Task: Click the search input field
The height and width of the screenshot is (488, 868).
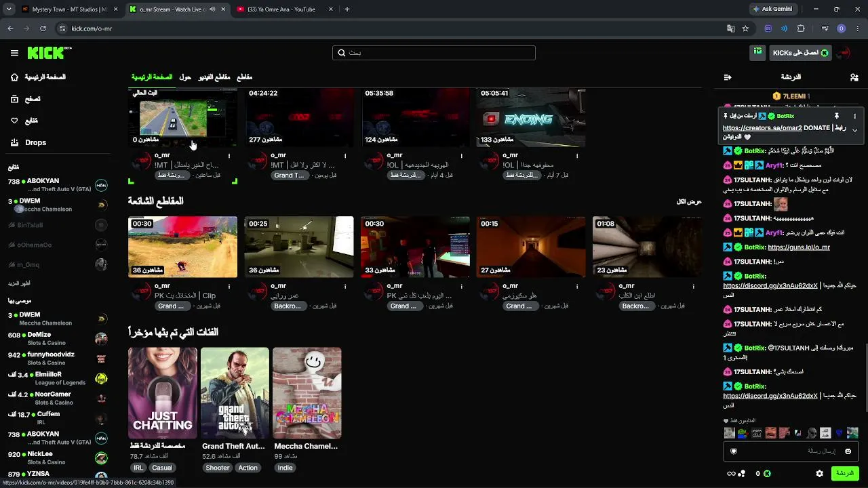Action: 434,53
